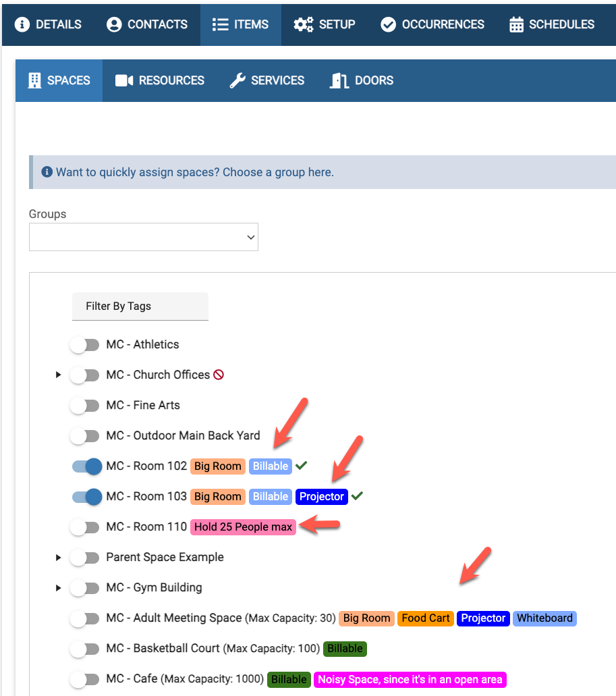Screen dimensions: 616x696
Task: Click the Filter By Tags button
Action: [x=140, y=306]
